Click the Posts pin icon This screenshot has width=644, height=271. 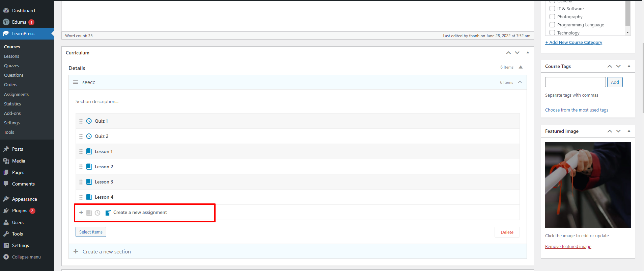pos(6,149)
